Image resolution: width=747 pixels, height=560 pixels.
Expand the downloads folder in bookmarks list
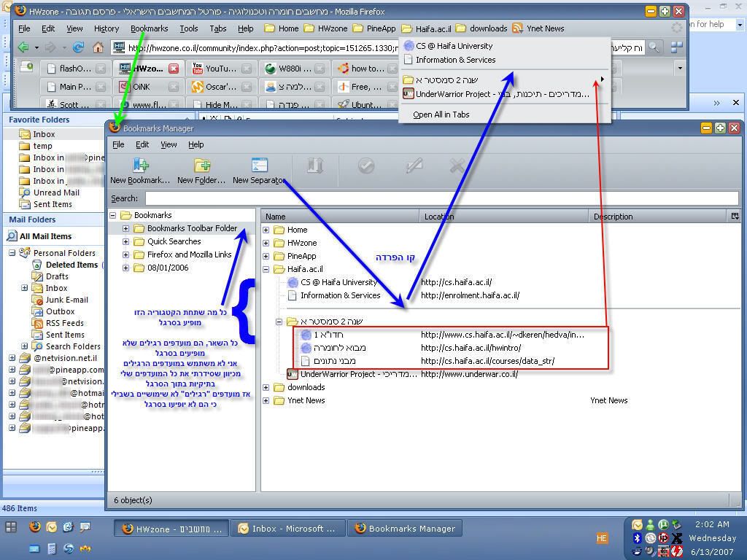coord(266,388)
